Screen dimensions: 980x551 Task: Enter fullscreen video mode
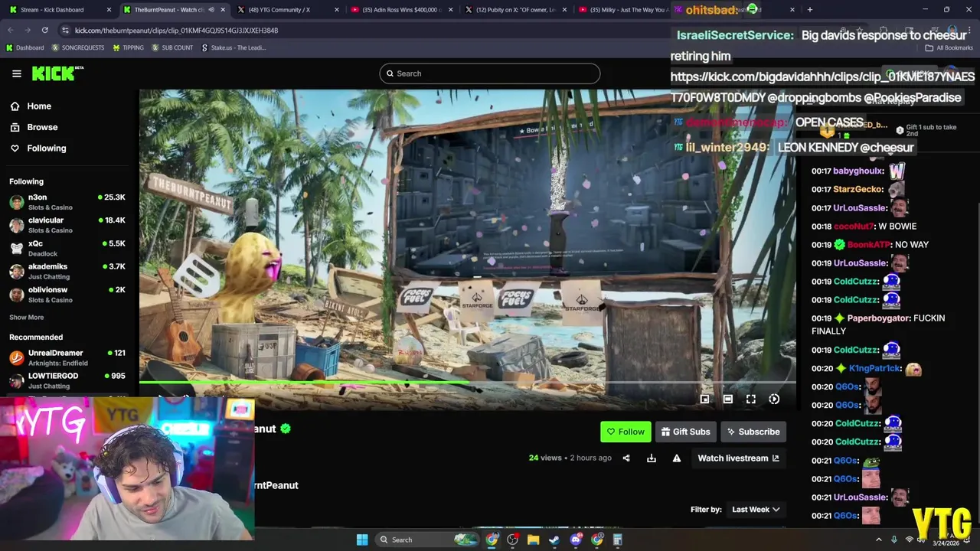pos(751,399)
